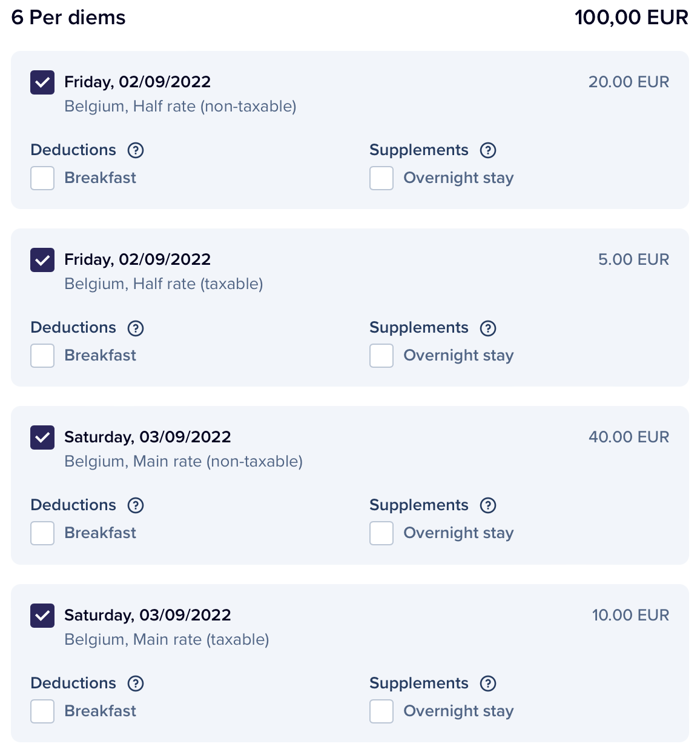Open Deductions help icon in Friday taxable card
The height and width of the screenshot is (755, 700).
click(136, 328)
